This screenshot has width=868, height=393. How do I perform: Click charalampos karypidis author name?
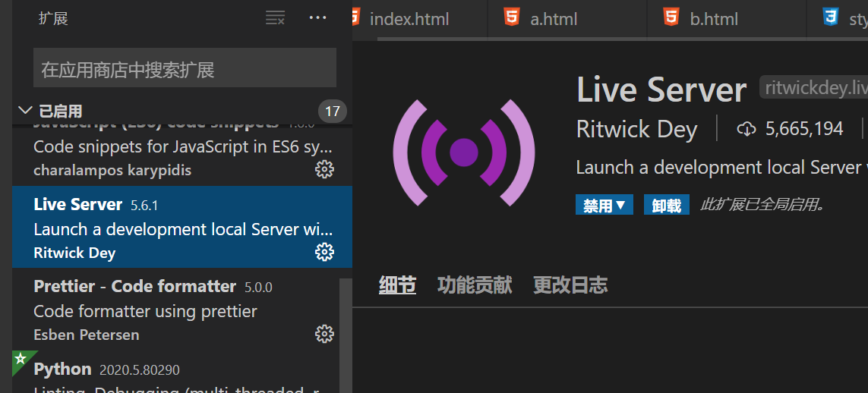coord(112,170)
